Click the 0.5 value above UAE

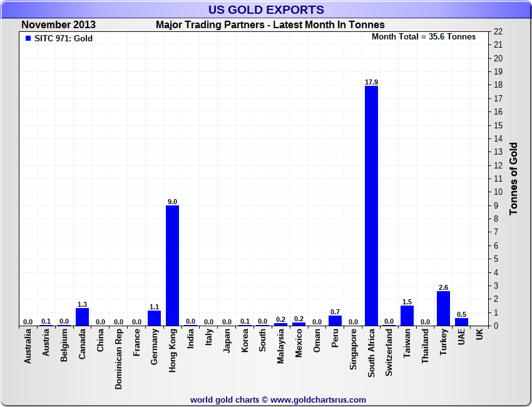pos(461,314)
